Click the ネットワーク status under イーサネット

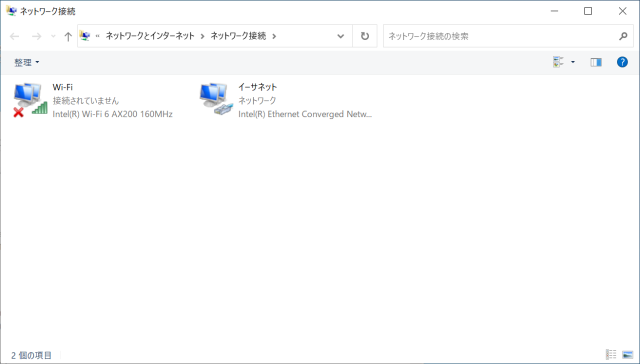(x=257, y=100)
